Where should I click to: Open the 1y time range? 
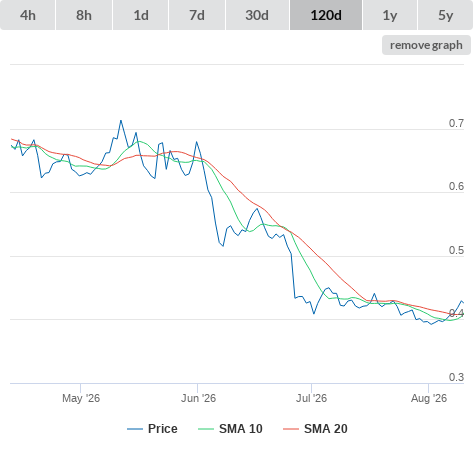pyautogui.click(x=390, y=15)
